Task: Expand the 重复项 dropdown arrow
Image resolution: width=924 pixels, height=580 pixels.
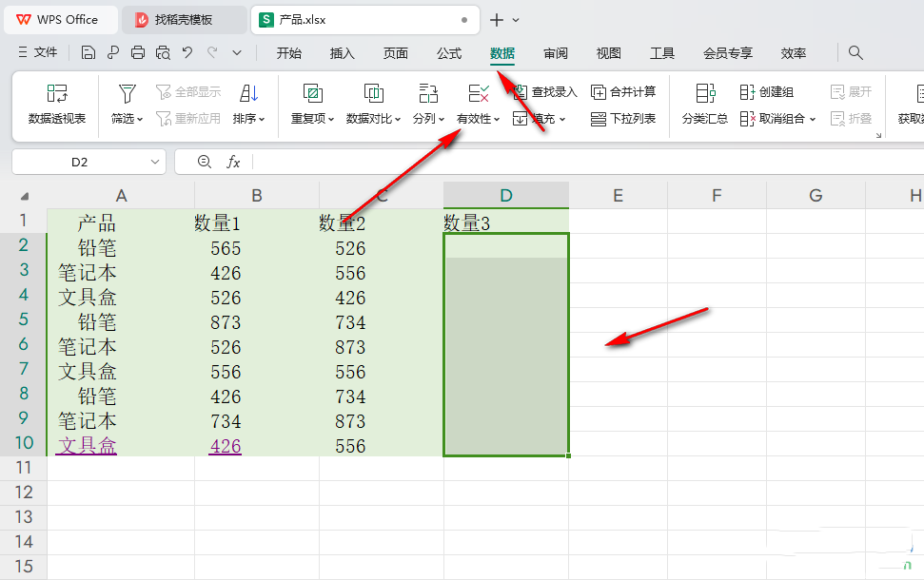Action: 331,119
